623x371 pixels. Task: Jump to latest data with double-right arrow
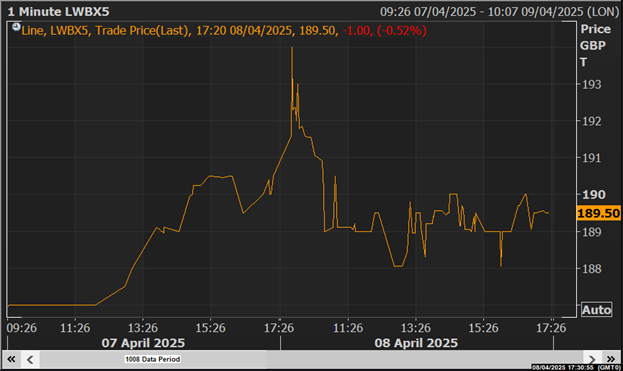pos(610,359)
